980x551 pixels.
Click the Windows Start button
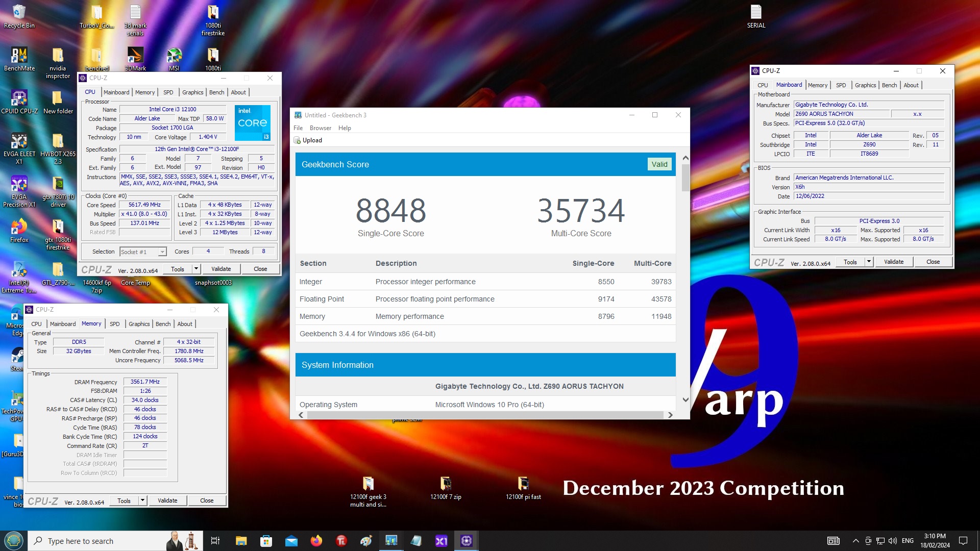13,541
